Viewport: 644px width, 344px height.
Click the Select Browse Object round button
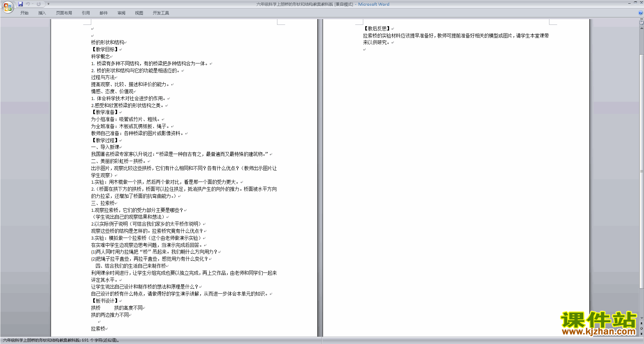tap(641, 329)
